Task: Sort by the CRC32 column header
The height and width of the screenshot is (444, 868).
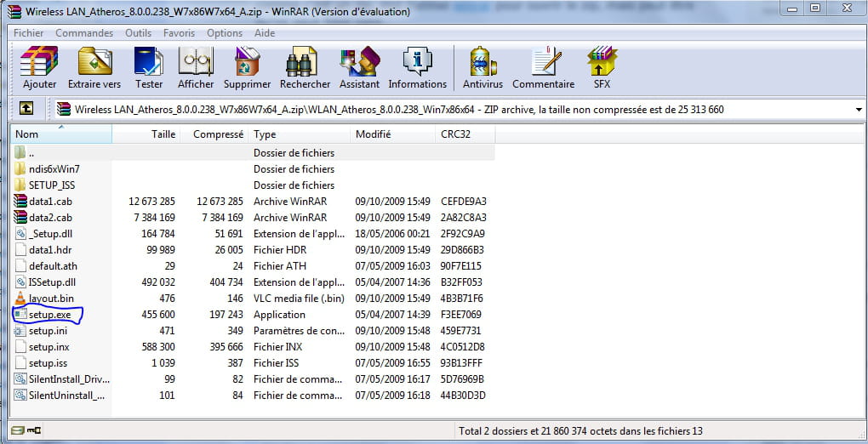Action: tap(465, 134)
